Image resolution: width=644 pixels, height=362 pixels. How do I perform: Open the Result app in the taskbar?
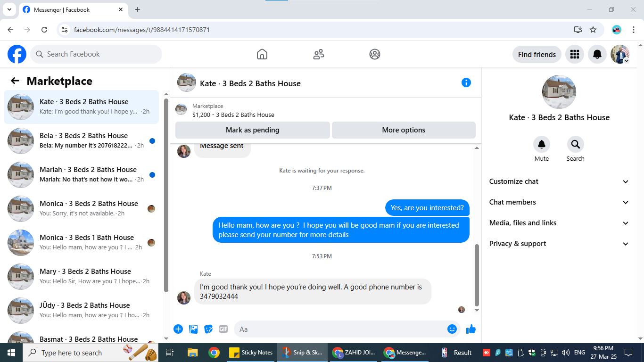coord(456,353)
